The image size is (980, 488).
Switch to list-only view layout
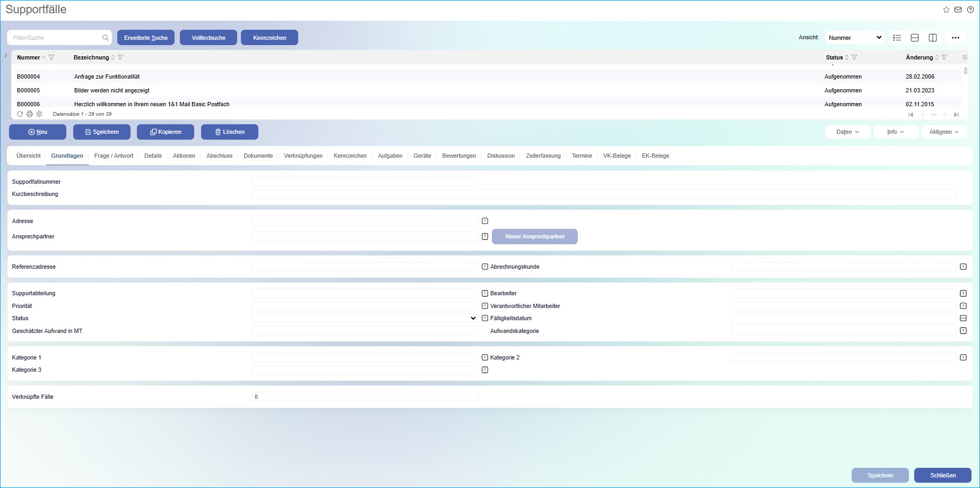coord(897,38)
